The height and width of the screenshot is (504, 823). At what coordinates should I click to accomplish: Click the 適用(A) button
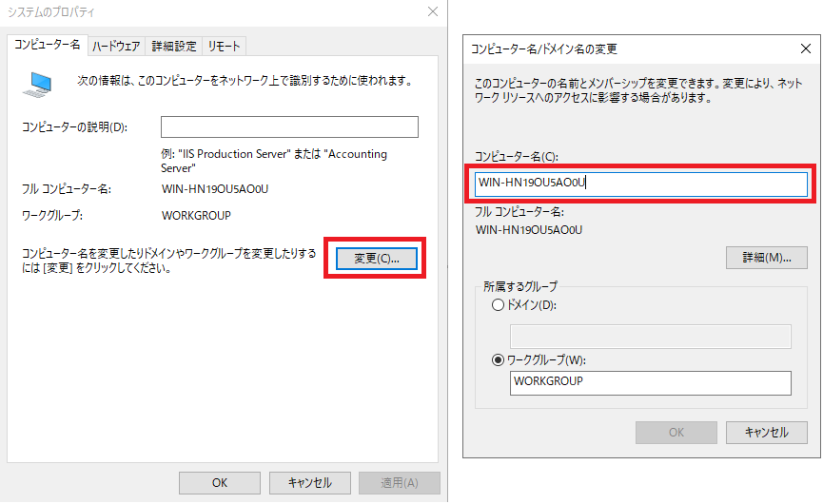pos(399,482)
